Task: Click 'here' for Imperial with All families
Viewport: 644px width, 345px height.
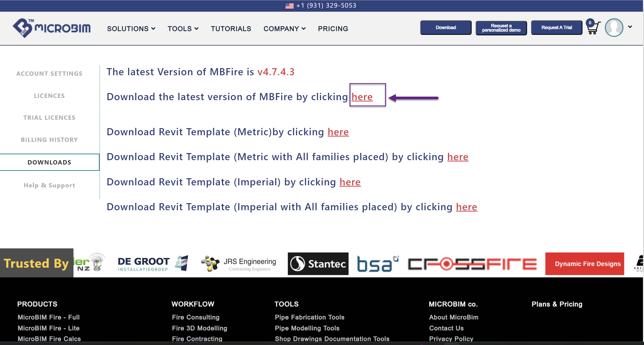Action: [467, 207]
